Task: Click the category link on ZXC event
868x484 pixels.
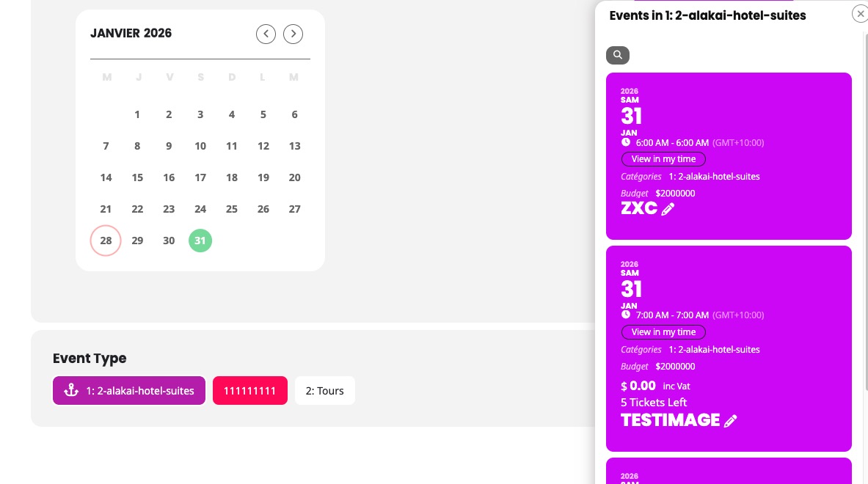Action: coord(714,177)
